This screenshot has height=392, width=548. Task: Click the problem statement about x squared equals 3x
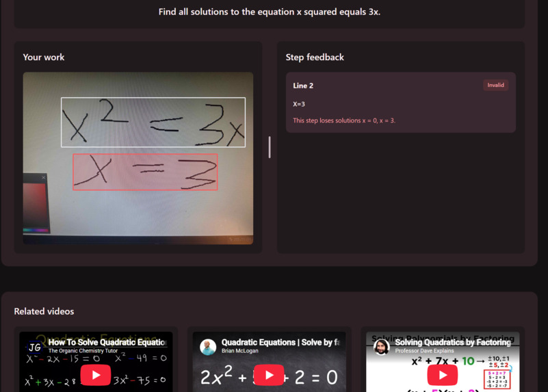tap(269, 12)
